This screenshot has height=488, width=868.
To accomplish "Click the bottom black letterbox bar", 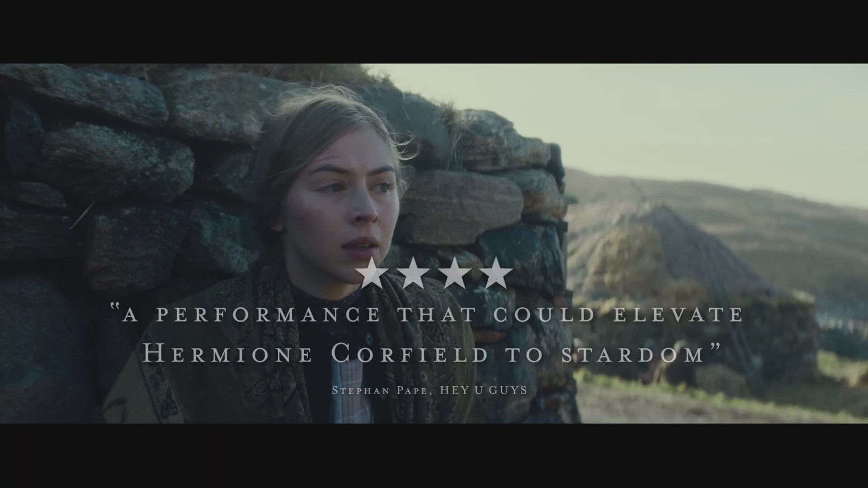I will click(x=434, y=455).
